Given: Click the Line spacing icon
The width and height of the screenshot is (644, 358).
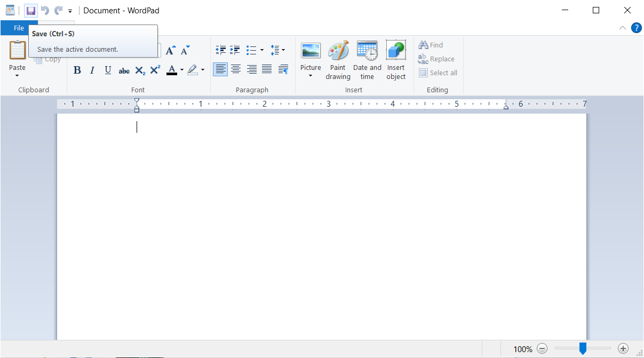Looking at the screenshot, I should coord(275,50).
